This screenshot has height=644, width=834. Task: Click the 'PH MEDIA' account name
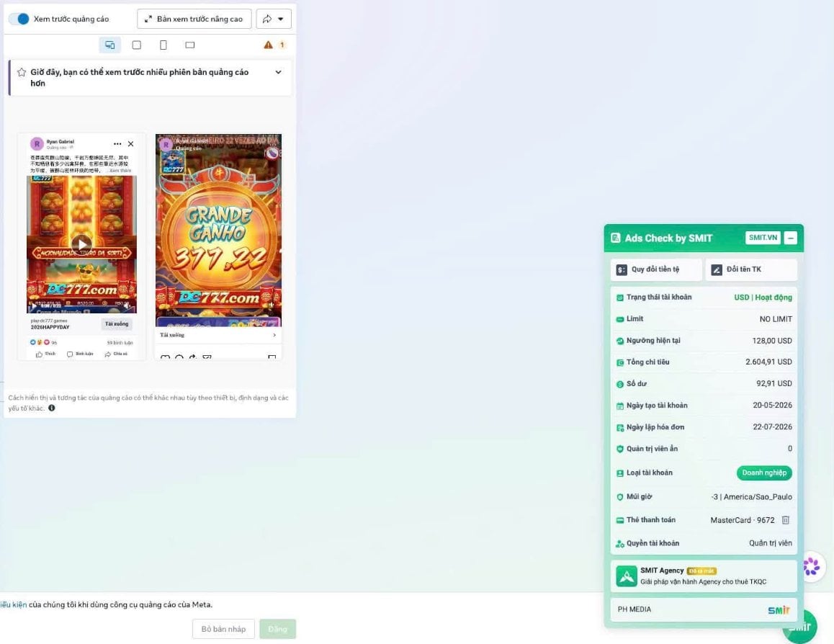pos(634,609)
